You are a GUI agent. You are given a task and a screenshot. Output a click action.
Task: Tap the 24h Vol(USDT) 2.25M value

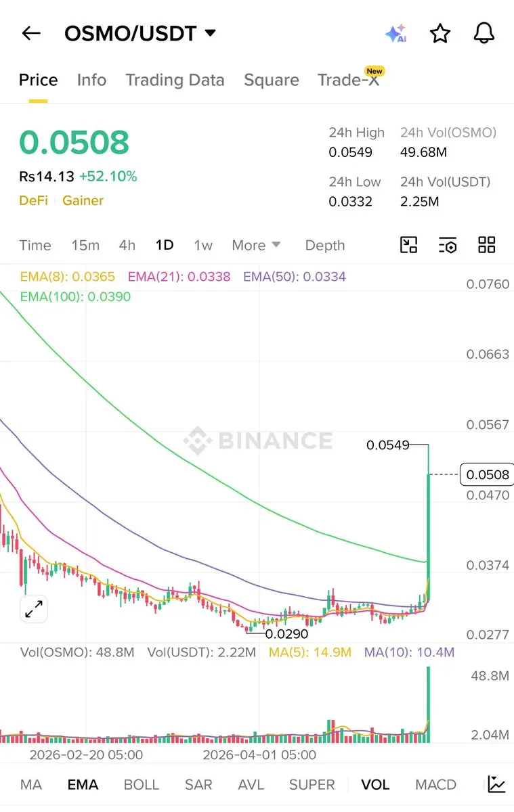(419, 201)
